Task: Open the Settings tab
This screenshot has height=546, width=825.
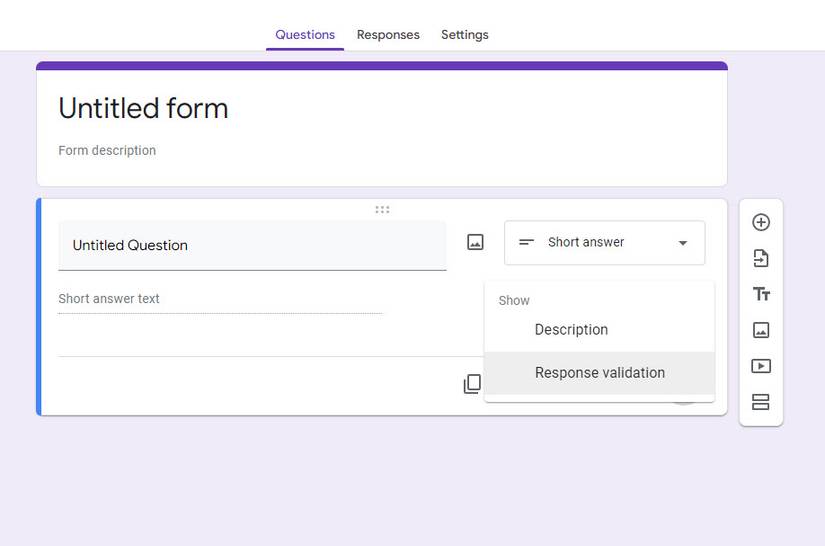Action: coord(465,35)
